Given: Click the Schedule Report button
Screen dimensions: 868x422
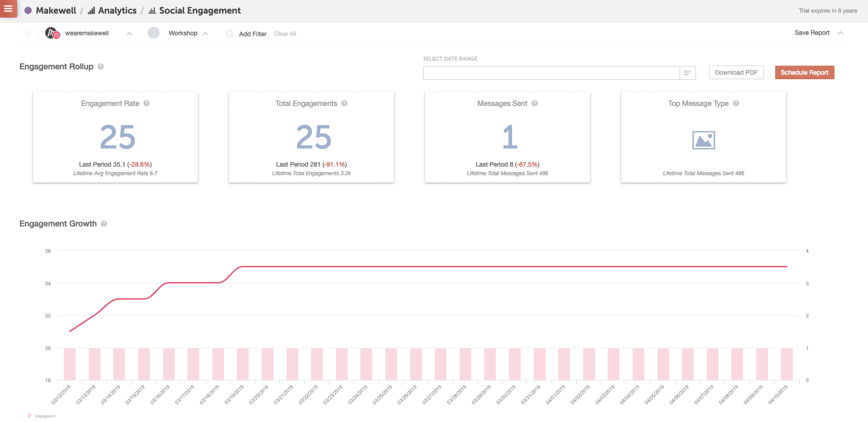Looking at the screenshot, I should [x=804, y=72].
